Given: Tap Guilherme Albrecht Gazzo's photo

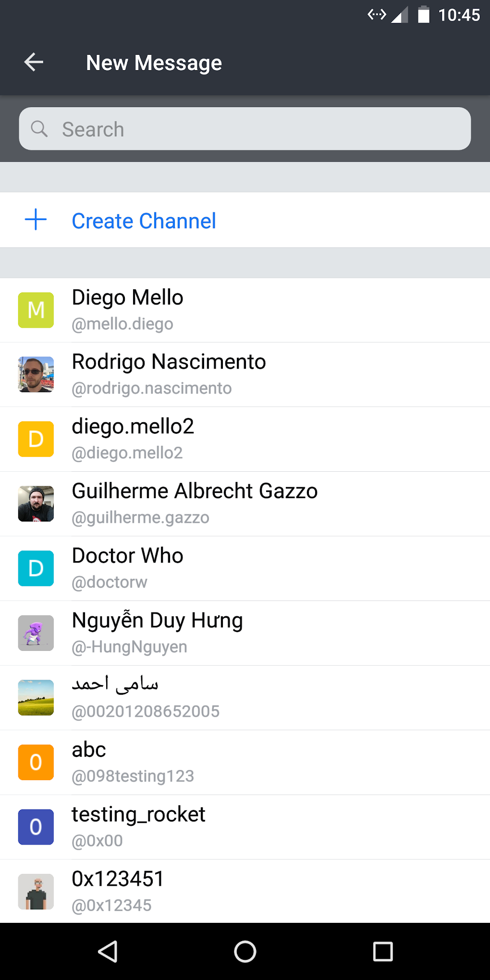Looking at the screenshot, I should coord(36,504).
